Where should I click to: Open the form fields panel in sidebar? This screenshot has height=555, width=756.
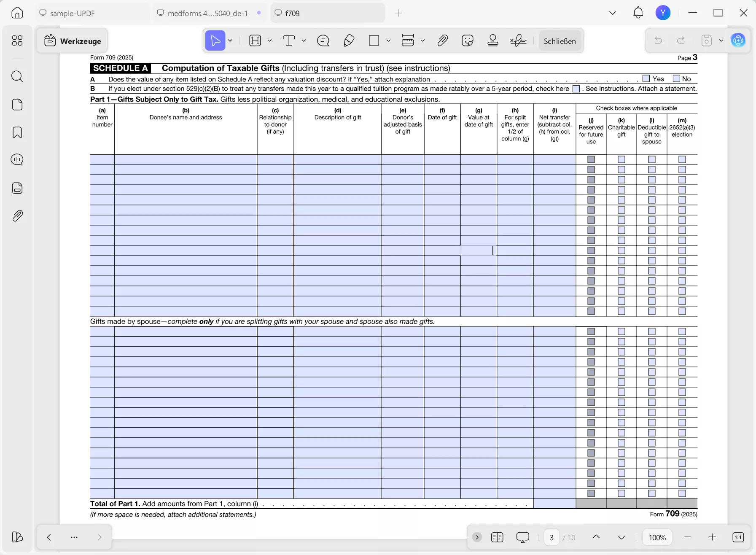[x=17, y=188]
